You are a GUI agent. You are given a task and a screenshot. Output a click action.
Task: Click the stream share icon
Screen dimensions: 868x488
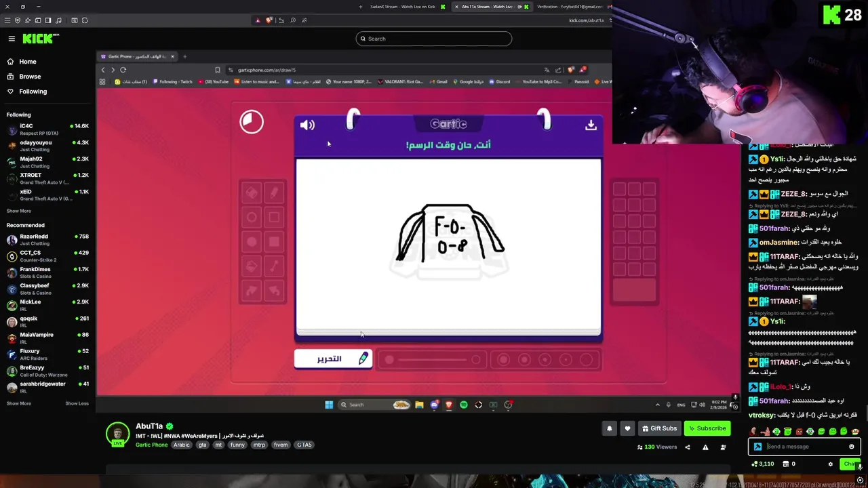coord(688,447)
